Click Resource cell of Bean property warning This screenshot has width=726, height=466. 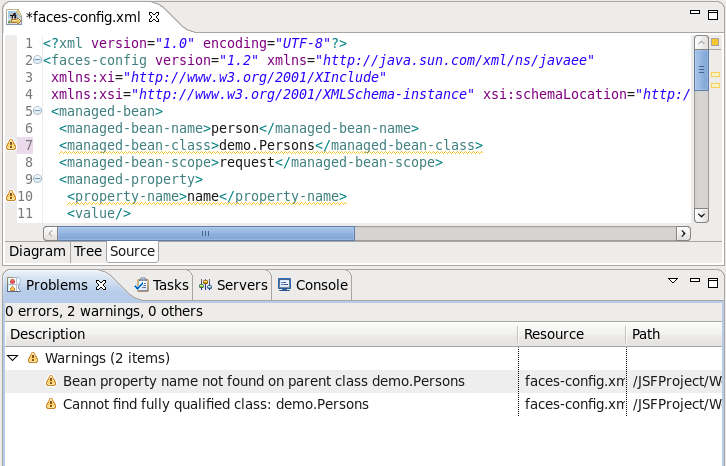click(573, 381)
